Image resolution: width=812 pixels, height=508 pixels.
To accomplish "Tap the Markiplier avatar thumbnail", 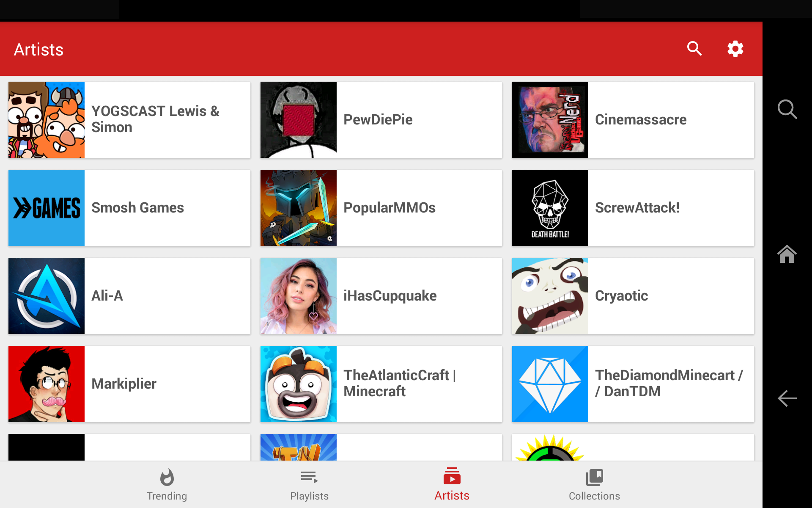I will click(47, 384).
